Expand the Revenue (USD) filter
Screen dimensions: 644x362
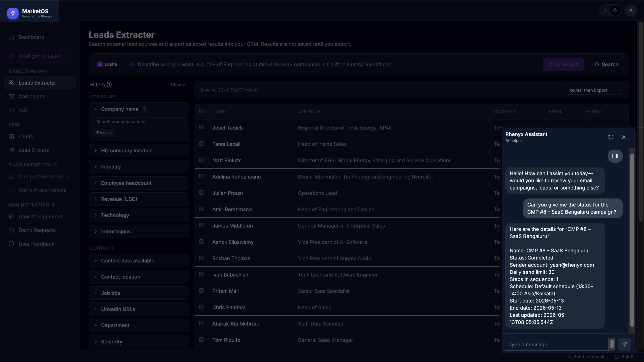tap(139, 199)
